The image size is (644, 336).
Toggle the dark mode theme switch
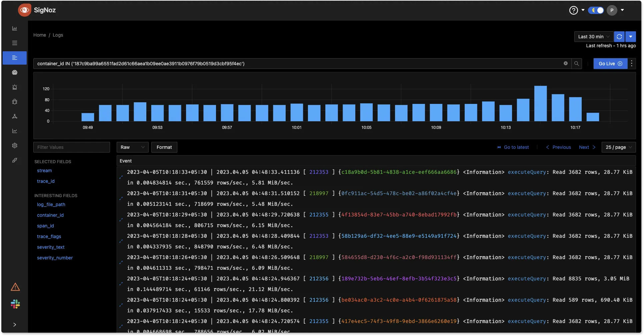[x=596, y=10]
